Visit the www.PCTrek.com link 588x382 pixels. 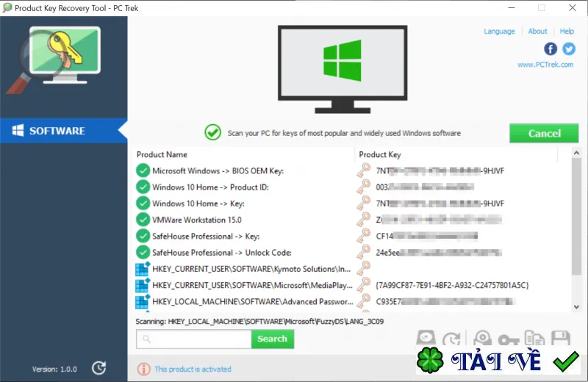click(x=545, y=65)
